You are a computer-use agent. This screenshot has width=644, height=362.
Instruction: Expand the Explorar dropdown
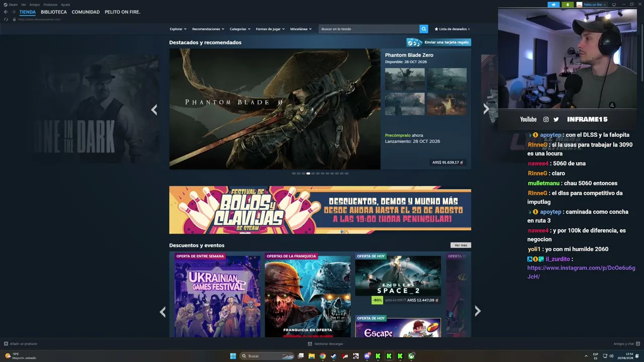178,29
